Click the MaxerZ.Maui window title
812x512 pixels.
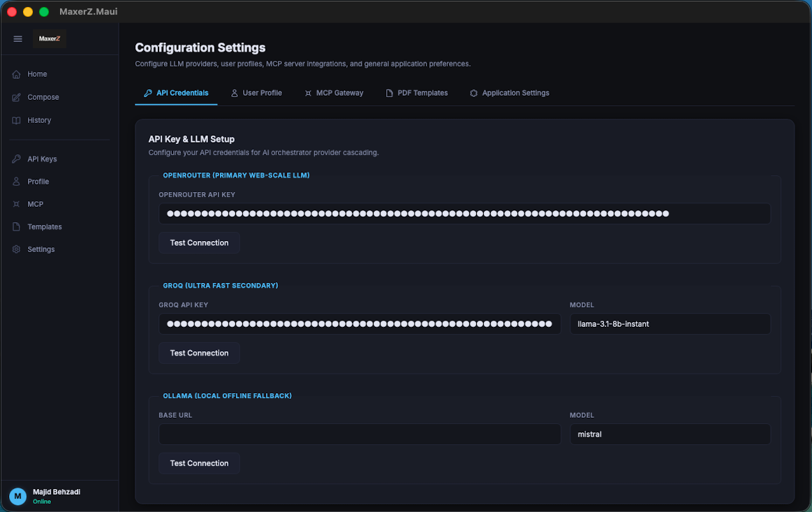click(89, 12)
